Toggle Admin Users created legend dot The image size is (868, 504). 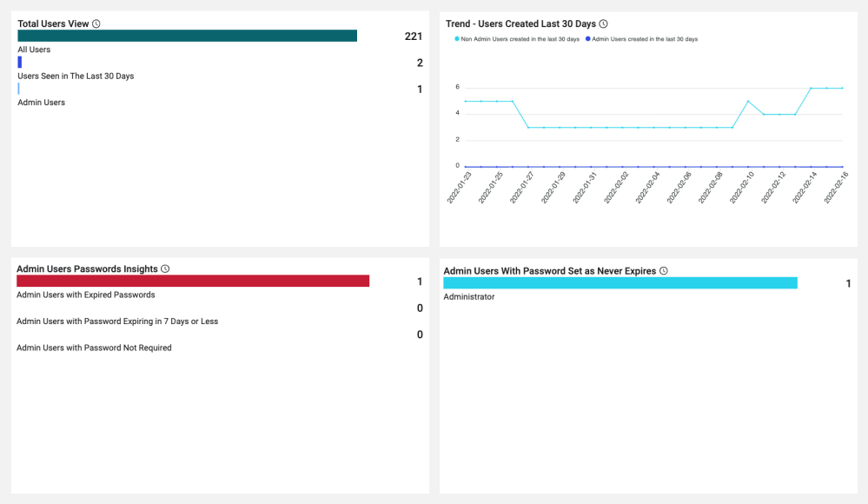[588, 39]
